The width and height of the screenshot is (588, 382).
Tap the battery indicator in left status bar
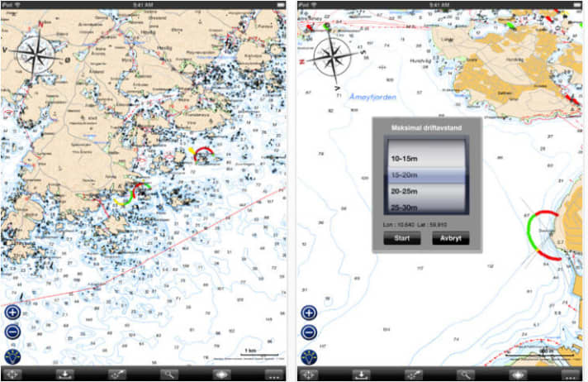pos(281,4)
